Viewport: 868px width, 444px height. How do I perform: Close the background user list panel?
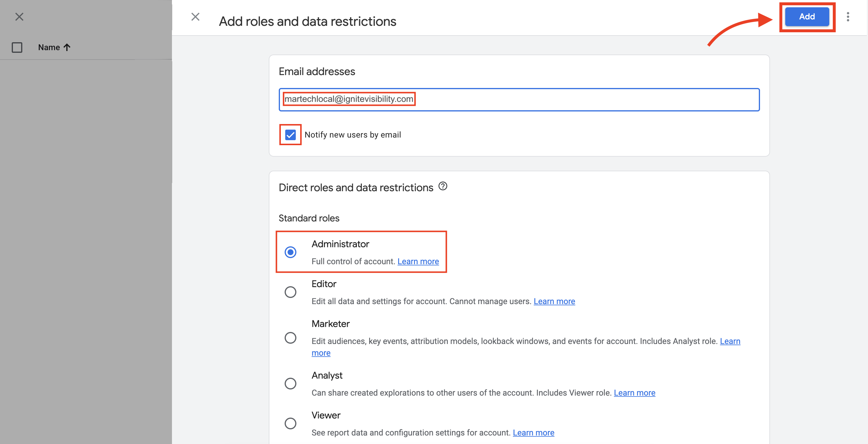pos(19,16)
